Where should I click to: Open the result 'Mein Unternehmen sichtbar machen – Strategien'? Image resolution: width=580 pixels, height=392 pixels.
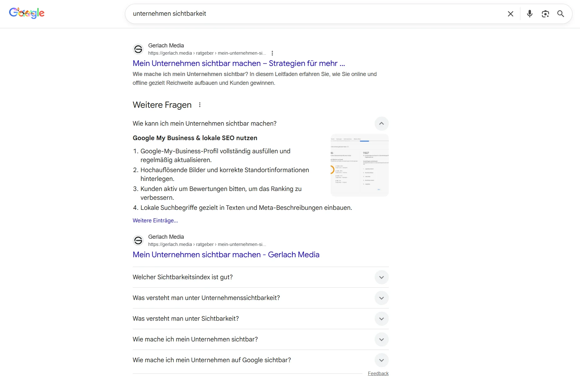pos(239,63)
